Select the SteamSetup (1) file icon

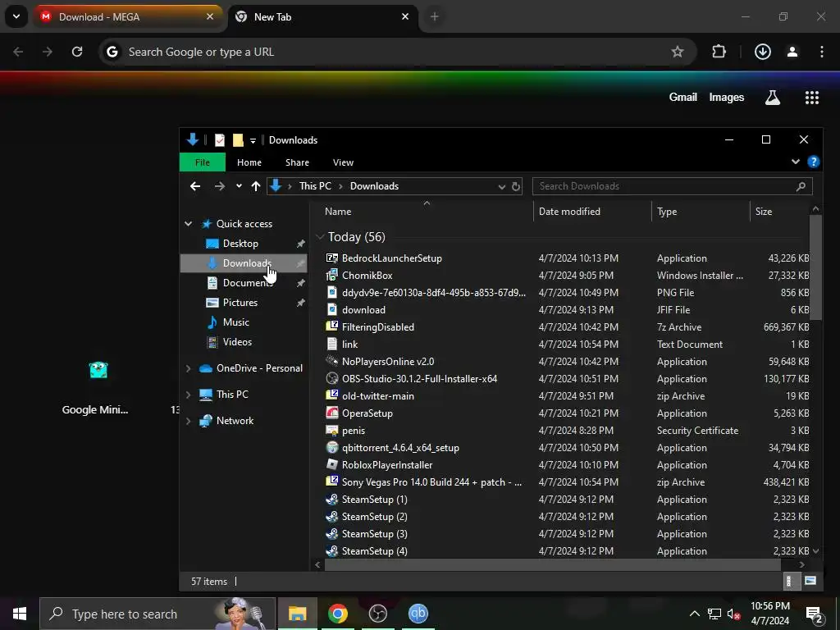point(332,500)
